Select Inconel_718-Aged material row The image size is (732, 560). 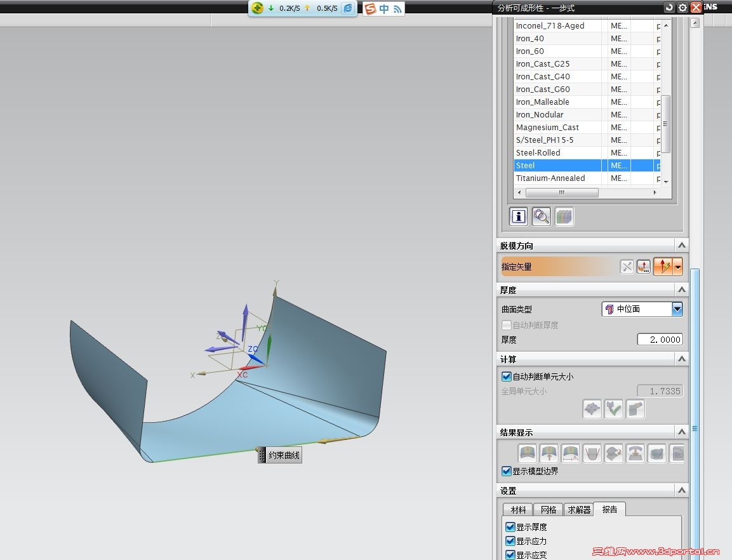(x=587, y=25)
